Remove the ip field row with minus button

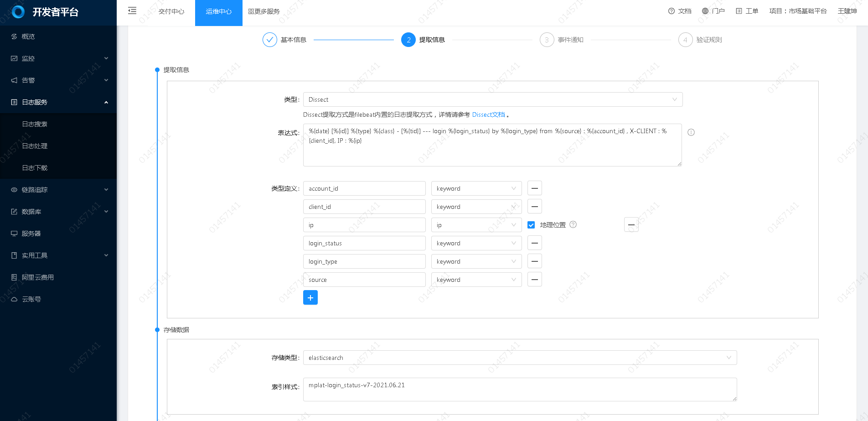click(x=631, y=225)
